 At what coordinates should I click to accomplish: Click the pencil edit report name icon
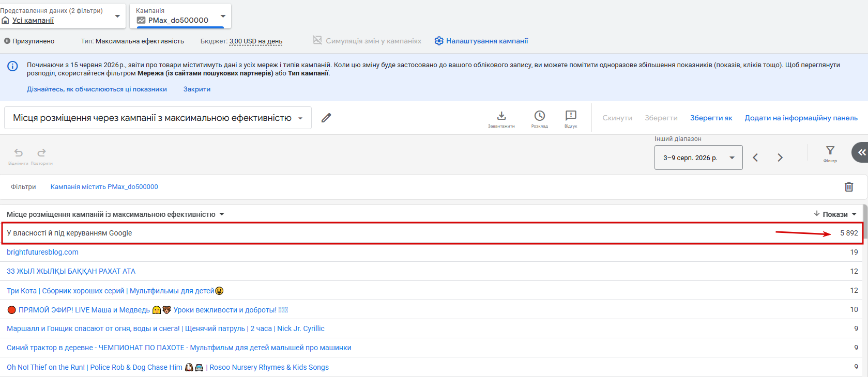pos(326,118)
